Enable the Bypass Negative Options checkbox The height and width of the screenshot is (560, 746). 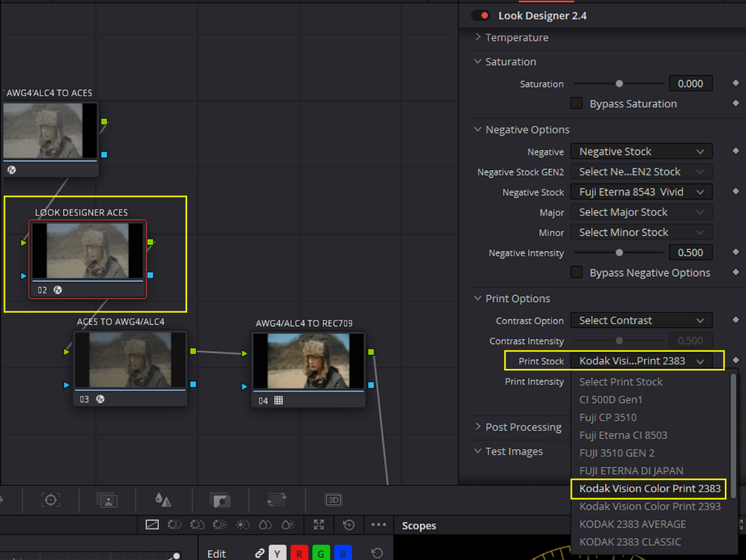(576, 272)
